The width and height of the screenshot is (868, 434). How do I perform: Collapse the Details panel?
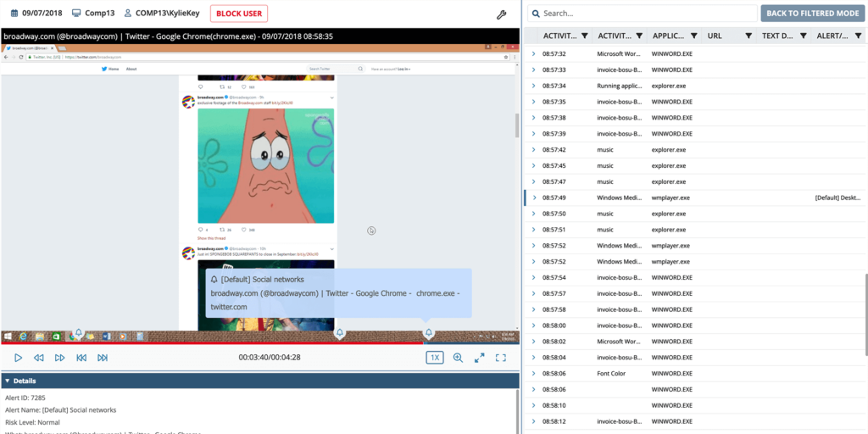click(8, 381)
